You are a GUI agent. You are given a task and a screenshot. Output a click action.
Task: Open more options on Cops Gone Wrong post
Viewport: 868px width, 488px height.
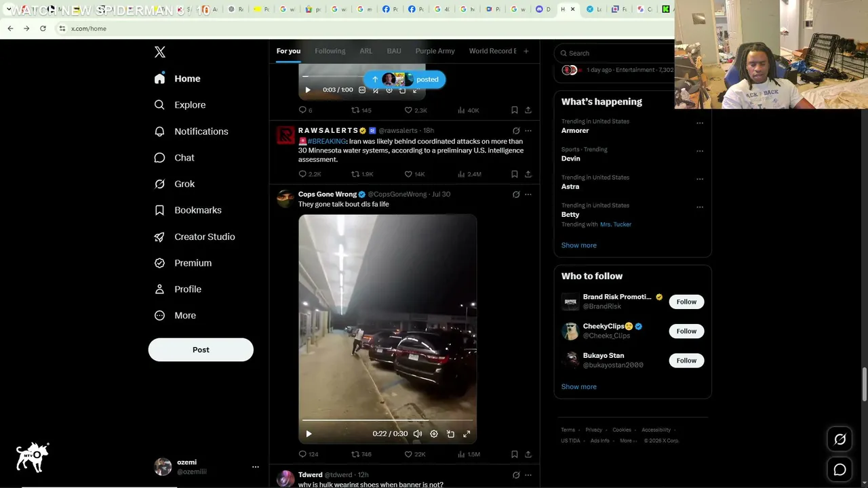[x=528, y=195]
